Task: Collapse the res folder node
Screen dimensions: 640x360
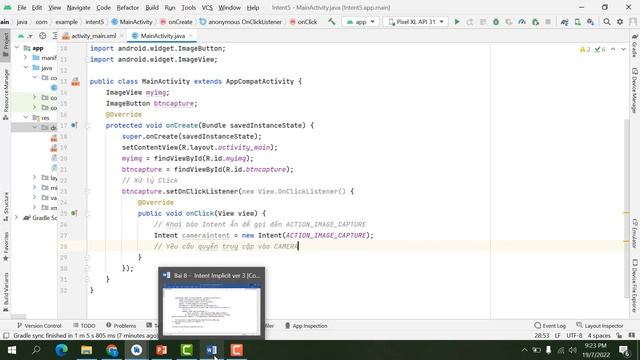Action: coord(26,118)
